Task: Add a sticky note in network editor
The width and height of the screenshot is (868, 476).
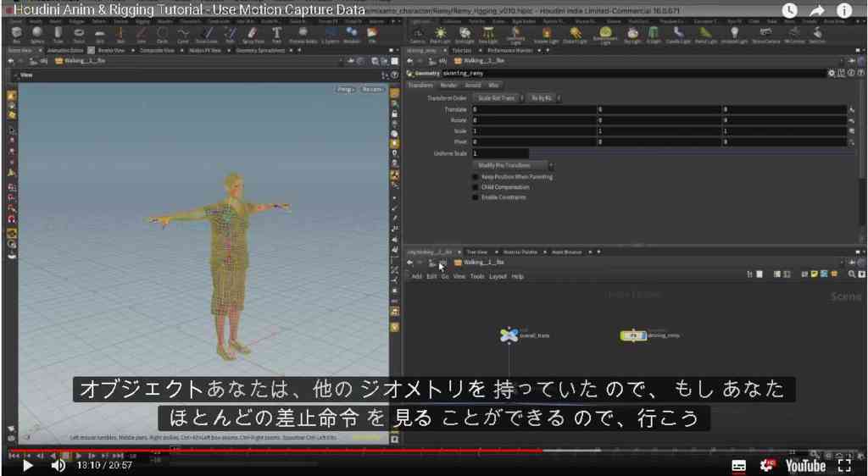Action: pos(815,274)
